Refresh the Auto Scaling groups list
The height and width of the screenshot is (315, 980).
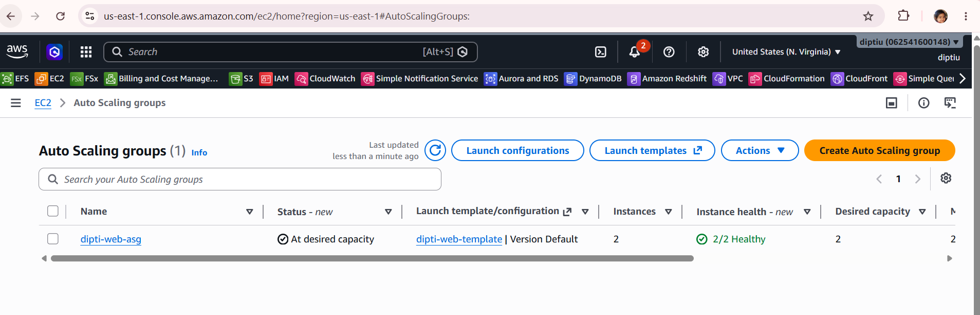point(435,150)
